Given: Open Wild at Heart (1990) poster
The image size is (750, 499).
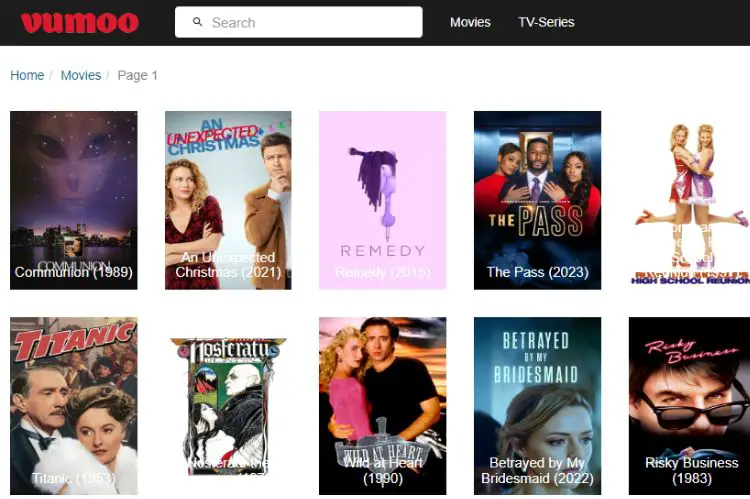Looking at the screenshot, I should pos(383,406).
